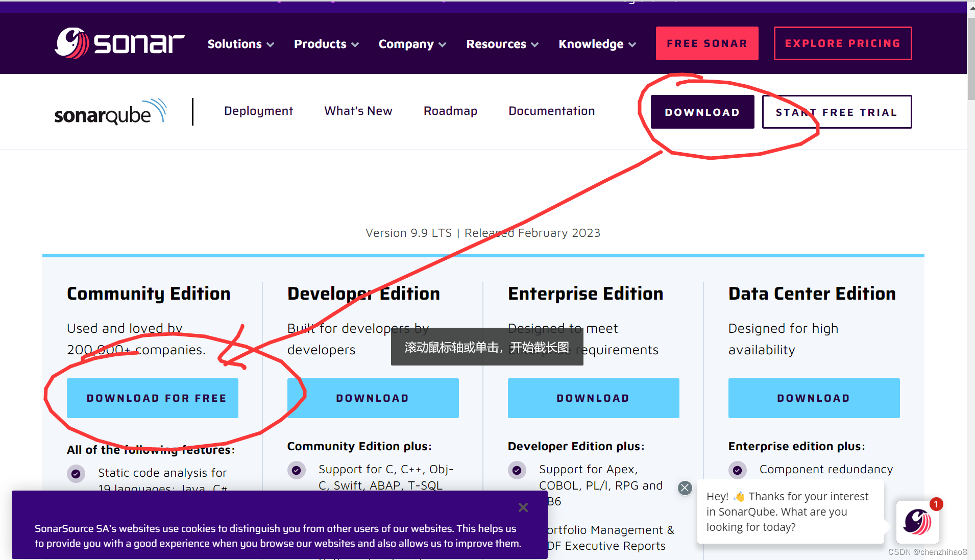Switch to the What's New section
The height and width of the screenshot is (560, 975).
point(358,111)
